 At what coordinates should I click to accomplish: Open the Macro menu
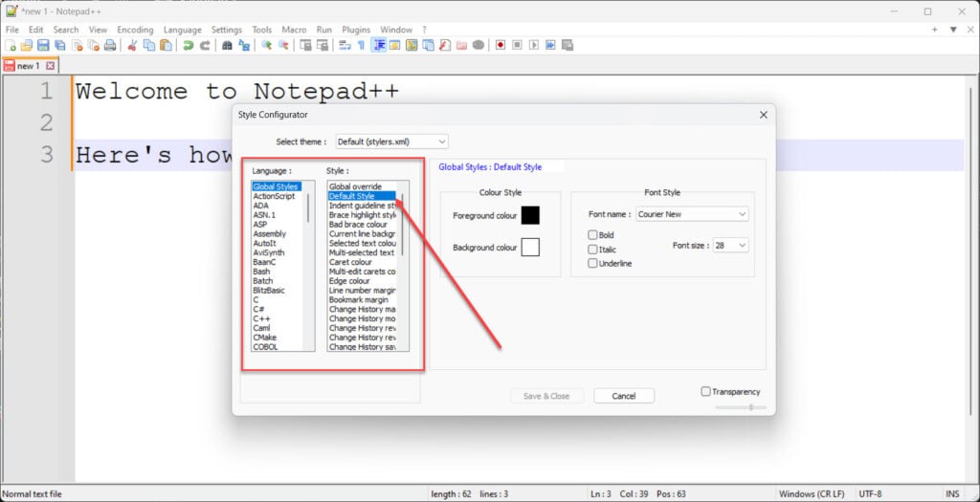coord(294,30)
